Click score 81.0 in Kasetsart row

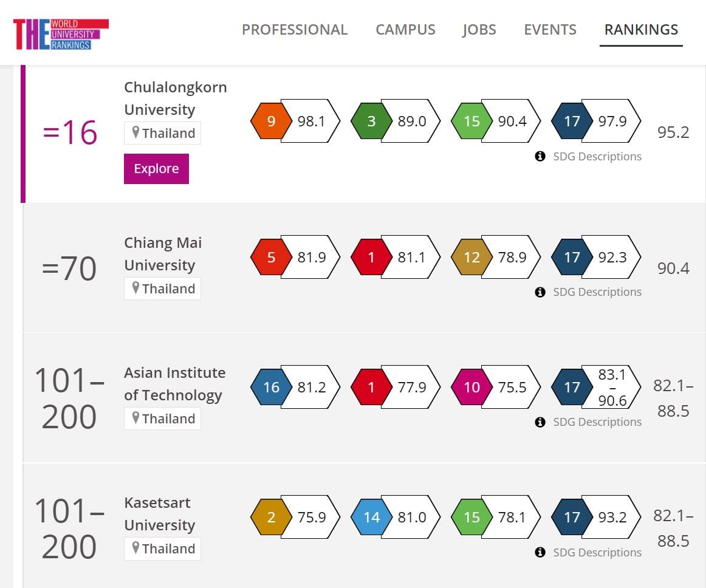pos(411,518)
